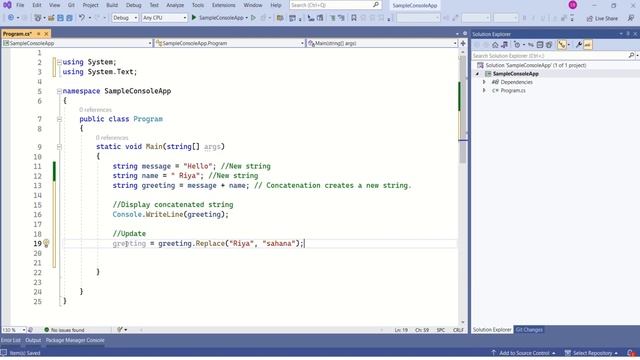The image size is (640, 360).
Task: Click the Home icon in Solution Explorer
Action: coord(495,45)
